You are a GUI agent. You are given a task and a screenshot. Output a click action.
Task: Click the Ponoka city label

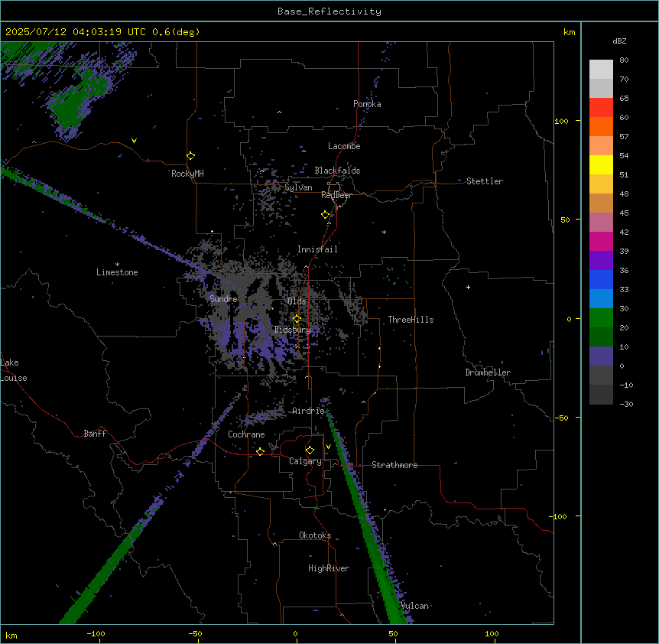click(367, 104)
